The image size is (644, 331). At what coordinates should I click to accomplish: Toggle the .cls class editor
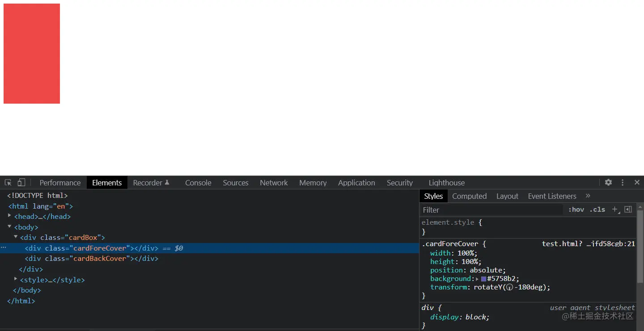pos(597,209)
